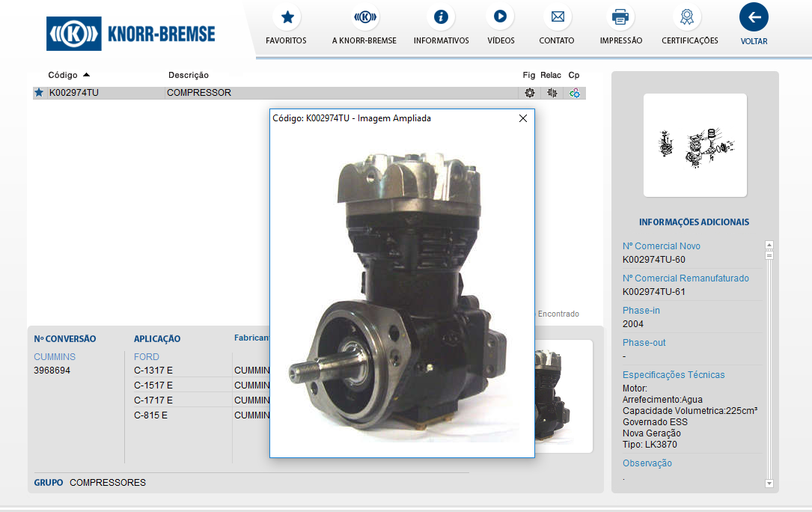
Task: Click the Voltar back arrow
Action: tap(754, 17)
